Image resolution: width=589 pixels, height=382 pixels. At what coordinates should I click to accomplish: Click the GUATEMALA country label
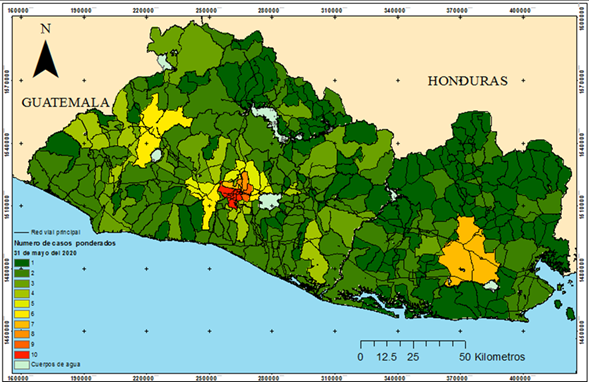point(65,103)
